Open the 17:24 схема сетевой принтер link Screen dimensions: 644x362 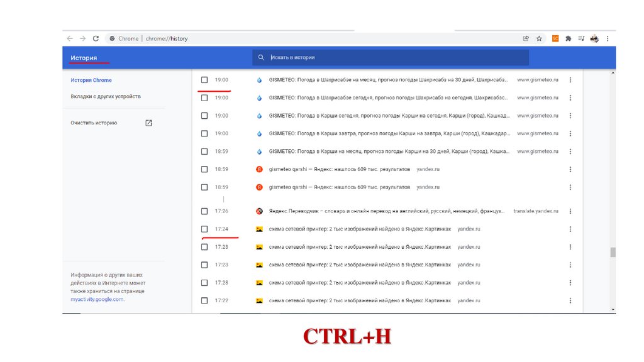pos(360,229)
